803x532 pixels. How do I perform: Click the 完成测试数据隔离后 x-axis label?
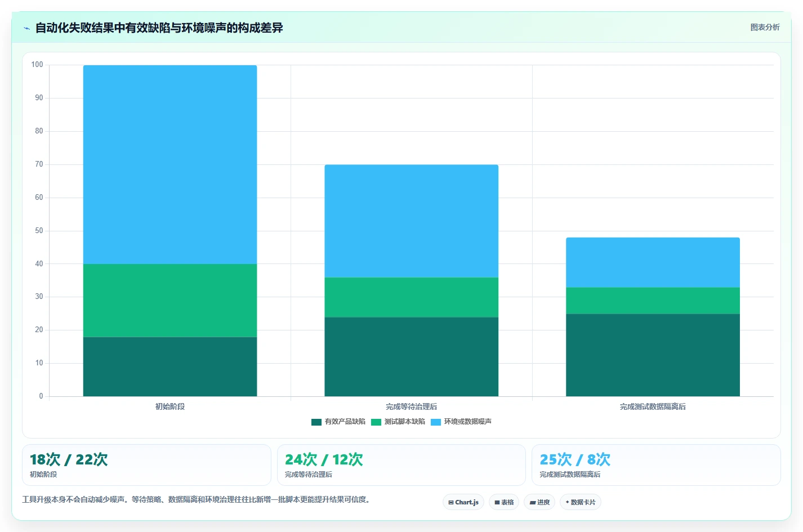point(653,406)
